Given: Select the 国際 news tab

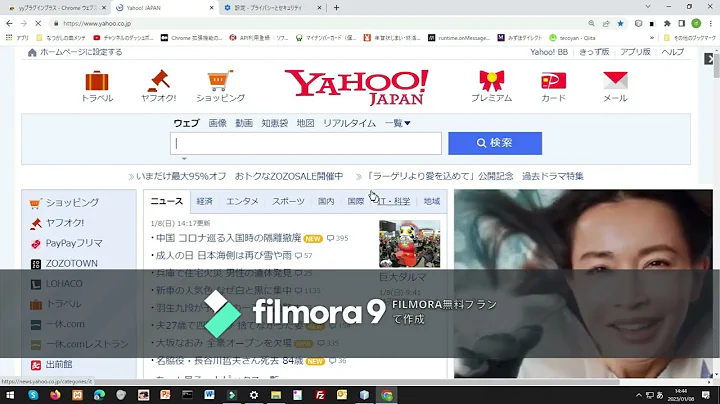Looking at the screenshot, I should (355, 202).
